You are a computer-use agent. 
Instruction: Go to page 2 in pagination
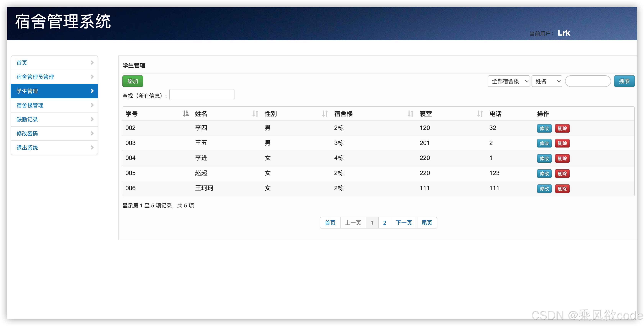pyautogui.click(x=384, y=223)
